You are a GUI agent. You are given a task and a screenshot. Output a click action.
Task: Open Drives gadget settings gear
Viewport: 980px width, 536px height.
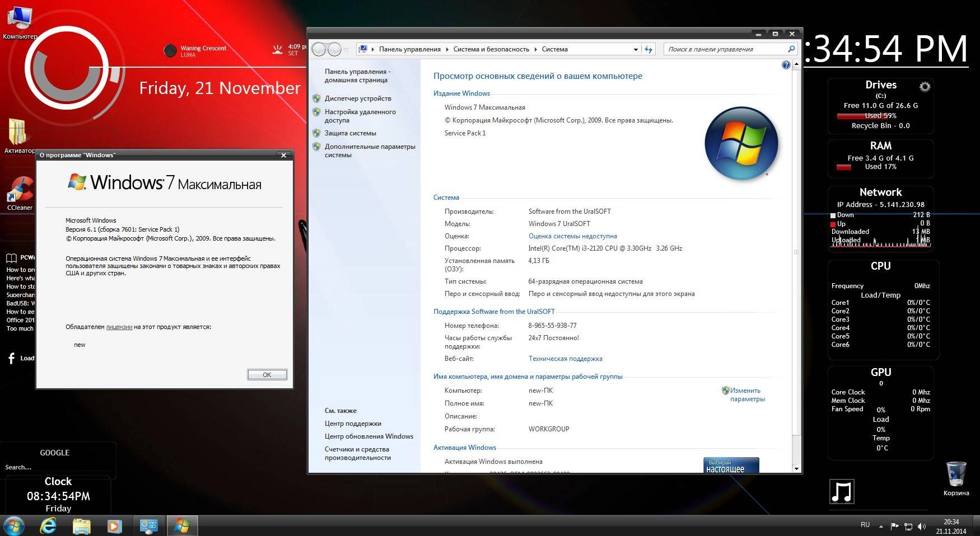(x=925, y=87)
